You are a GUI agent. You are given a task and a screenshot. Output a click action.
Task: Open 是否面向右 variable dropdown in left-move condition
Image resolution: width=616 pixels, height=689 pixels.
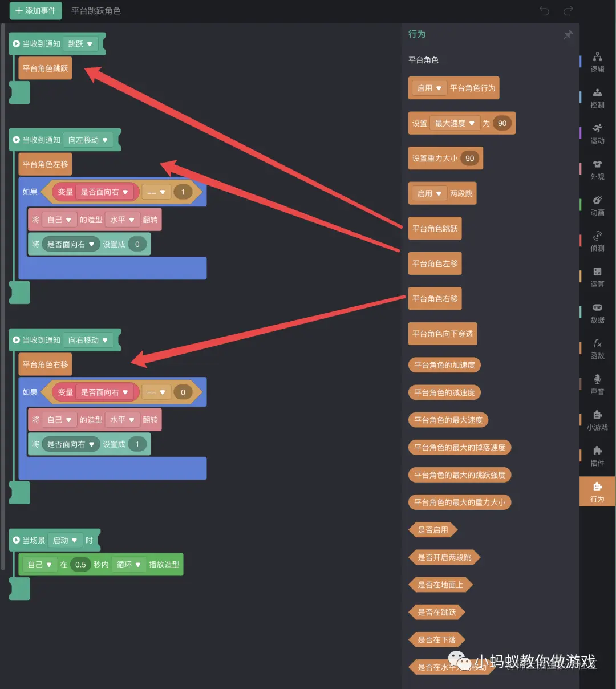pyautogui.click(x=104, y=192)
